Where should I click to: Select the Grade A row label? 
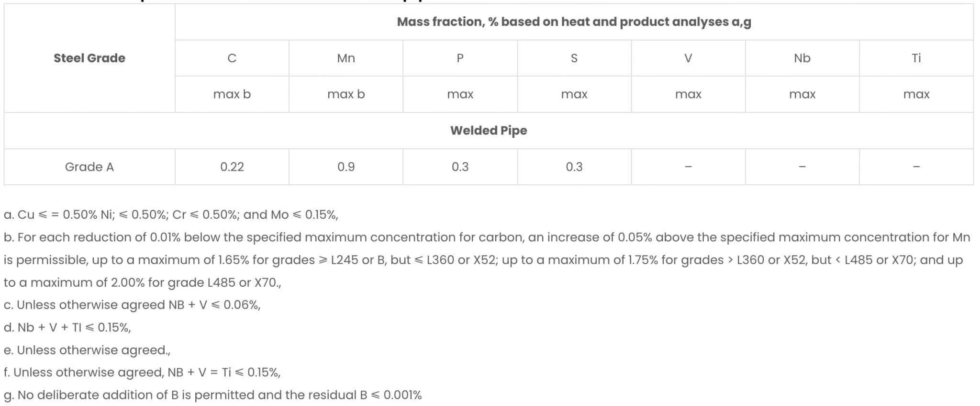point(89,167)
